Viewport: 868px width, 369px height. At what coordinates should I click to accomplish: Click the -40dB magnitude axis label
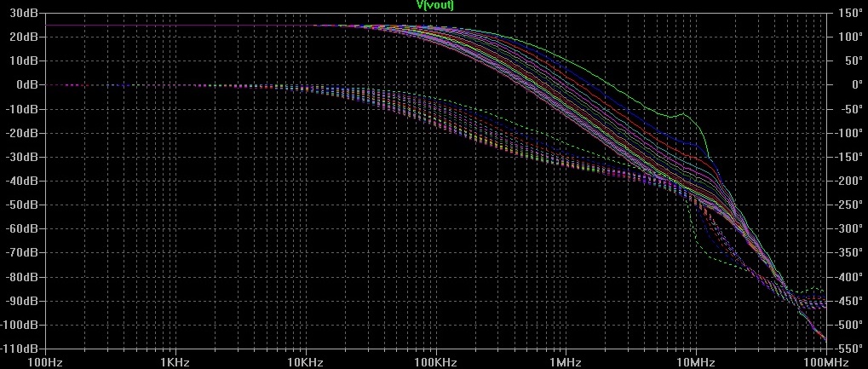(21, 182)
